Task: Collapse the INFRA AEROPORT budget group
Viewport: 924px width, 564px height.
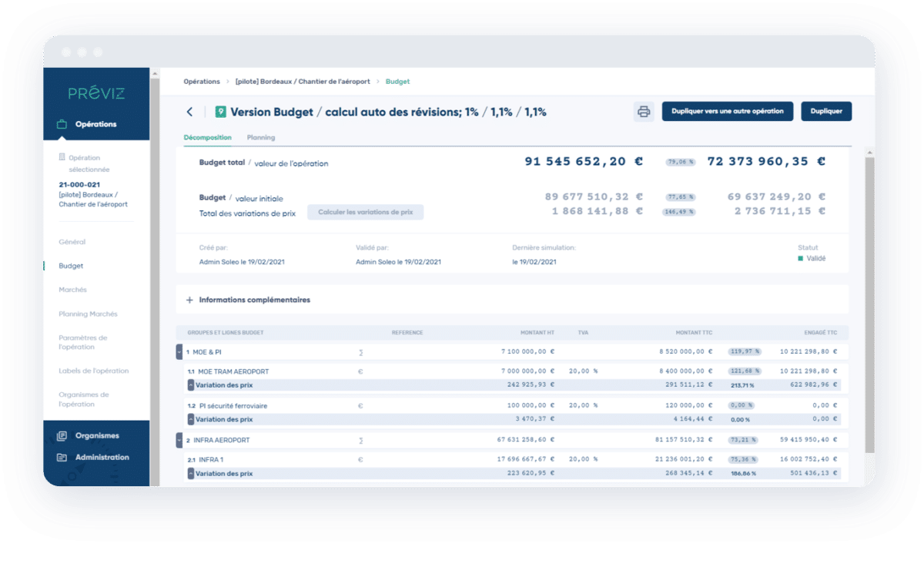Action: (179, 440)
